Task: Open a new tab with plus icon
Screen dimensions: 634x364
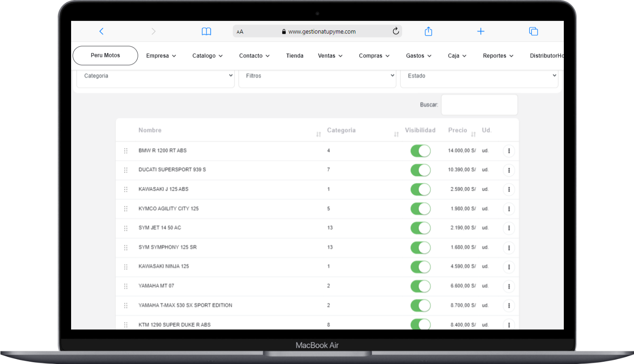Action: [x=481, y=31]
